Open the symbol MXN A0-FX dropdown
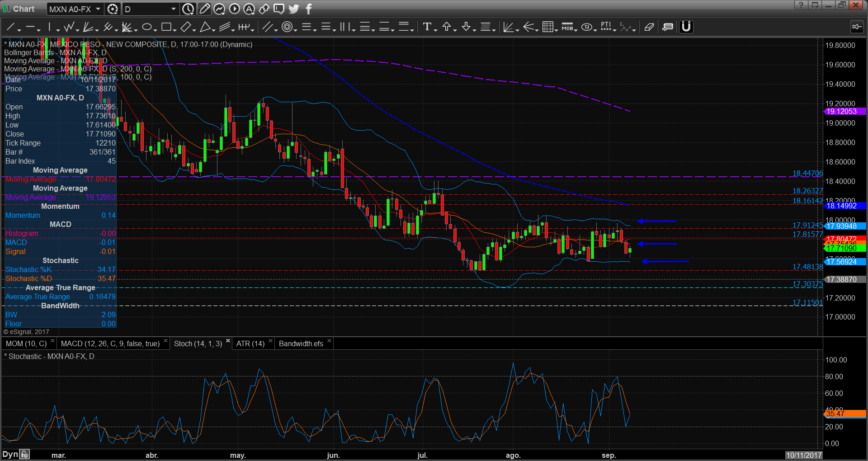Image resolution: width=868 pixels, height=461 pixels. [x=98, y=9]
